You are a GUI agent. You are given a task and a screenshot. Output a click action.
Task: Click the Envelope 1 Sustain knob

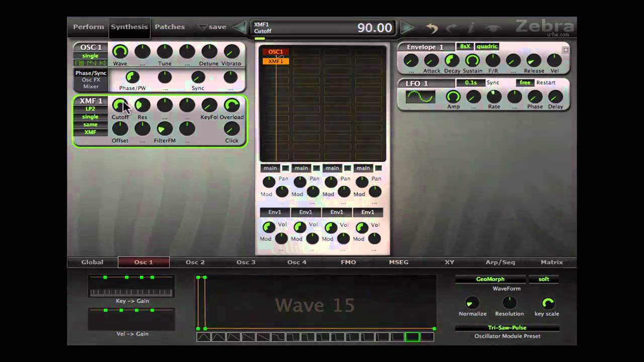coord(472,60)
